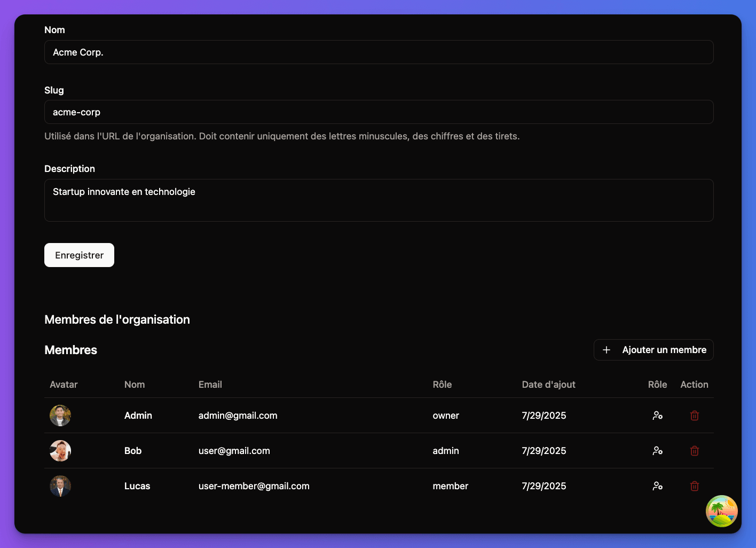
Task: Click the palm tree logo icon
Action: pos(721,511)
